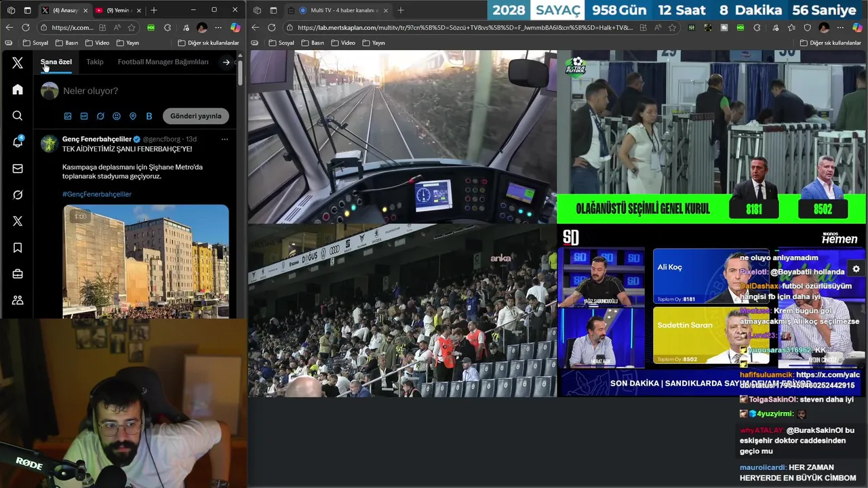Click the stadium crowd video tile
868x488 pixels.
pyautogui.click(x=402, y=311)
